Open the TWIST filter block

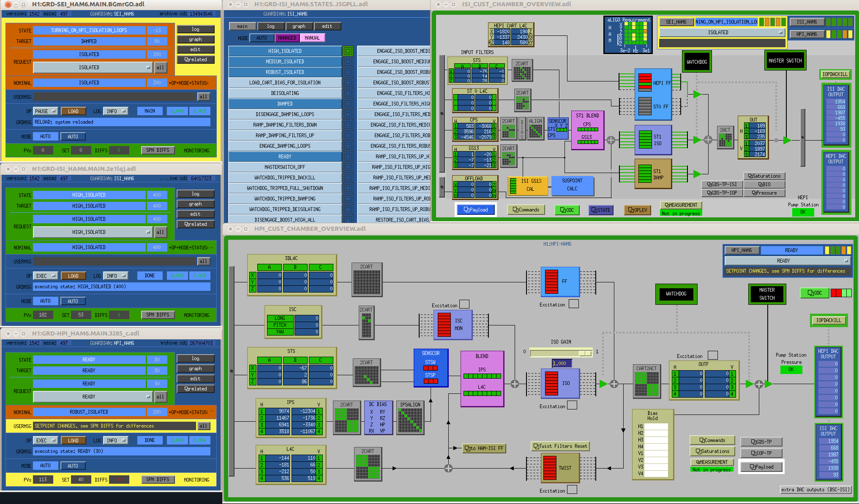[560, 468]
